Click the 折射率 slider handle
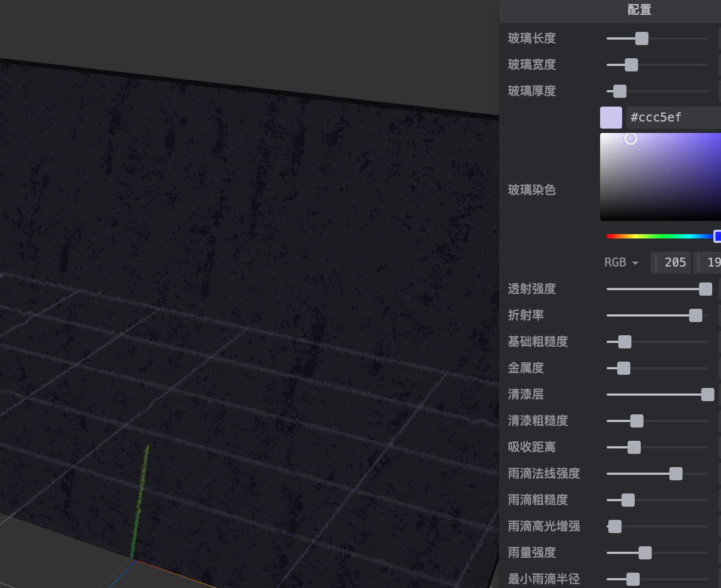The height and width of the screenshot is (588, 721). (695, 315)
